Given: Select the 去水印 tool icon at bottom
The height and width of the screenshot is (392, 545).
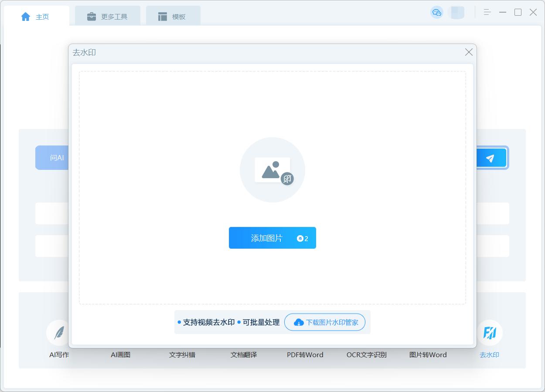Looking at the screenshot, I should tap(490, 333).
